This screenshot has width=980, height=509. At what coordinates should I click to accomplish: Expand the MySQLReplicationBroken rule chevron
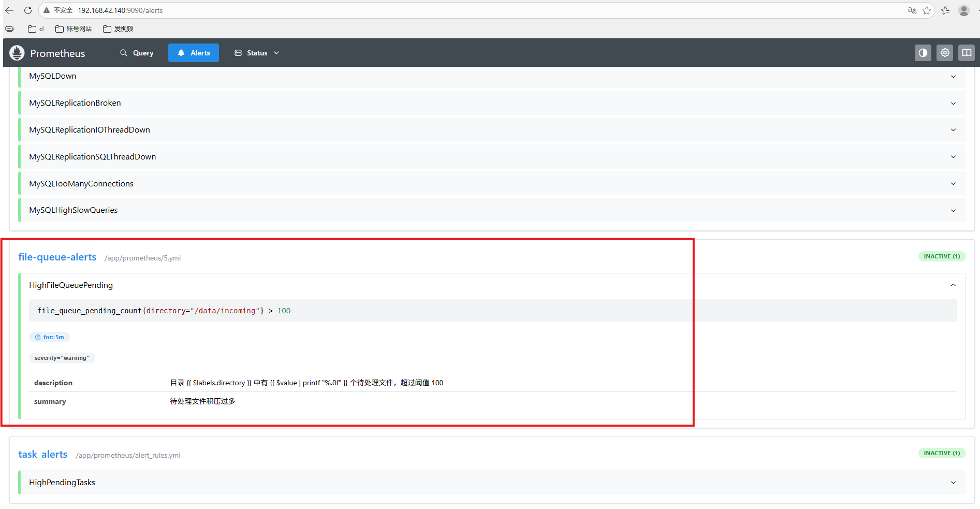tap(953, 103)
